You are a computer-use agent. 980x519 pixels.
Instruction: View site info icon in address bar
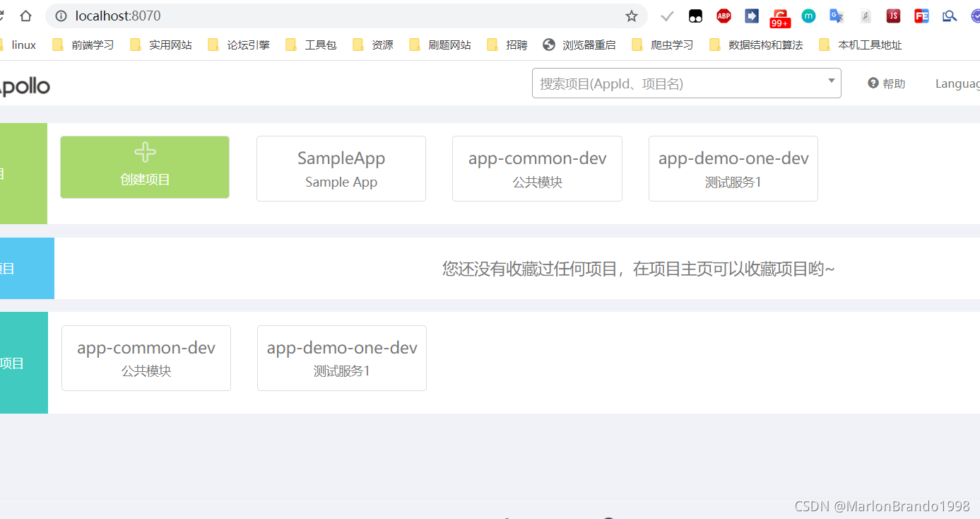pyautogui.click(x=61, y=16)
